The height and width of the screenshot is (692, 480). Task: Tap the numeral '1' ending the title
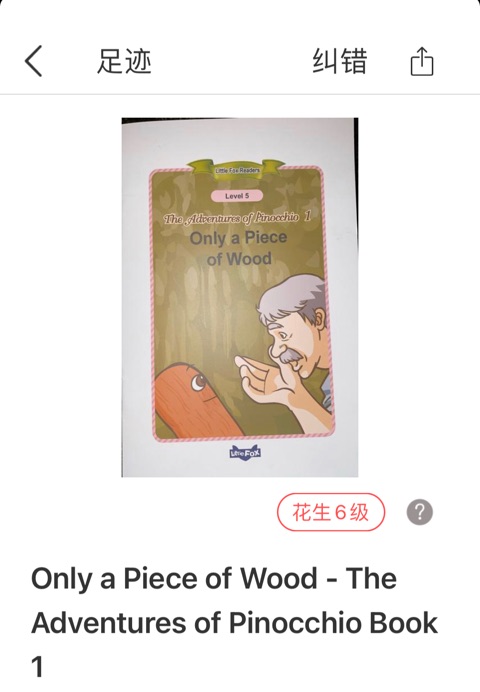click(38, 667)
